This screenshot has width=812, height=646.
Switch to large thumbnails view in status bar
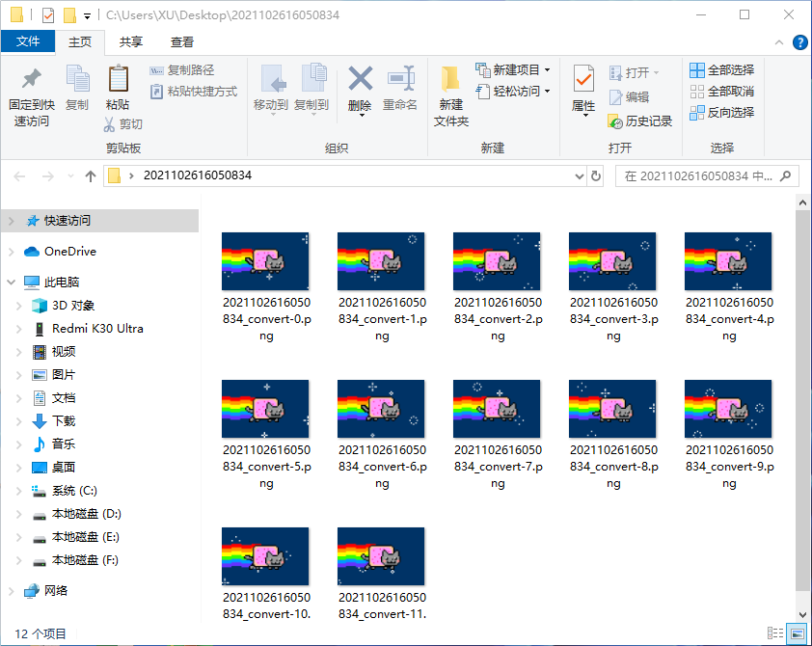point(797,632)
